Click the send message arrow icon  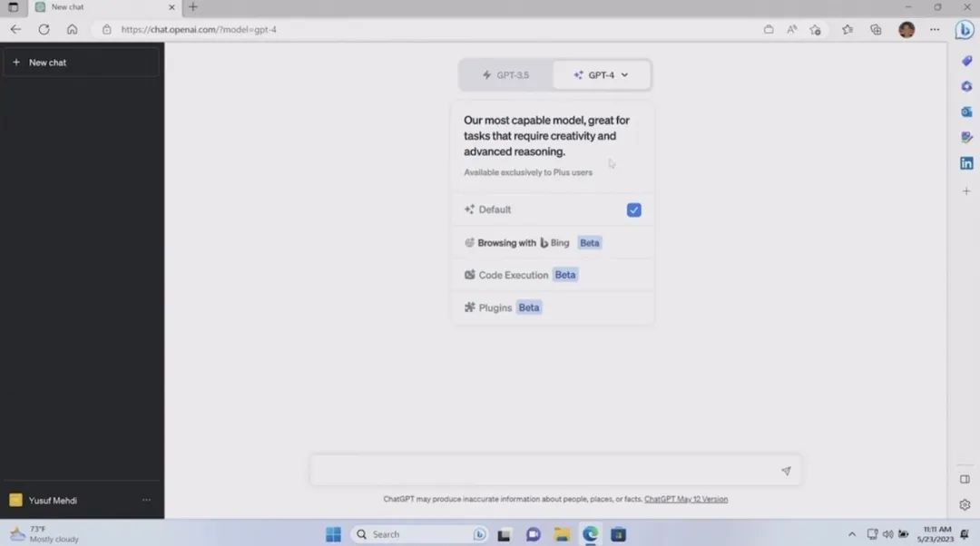point(786,471)
